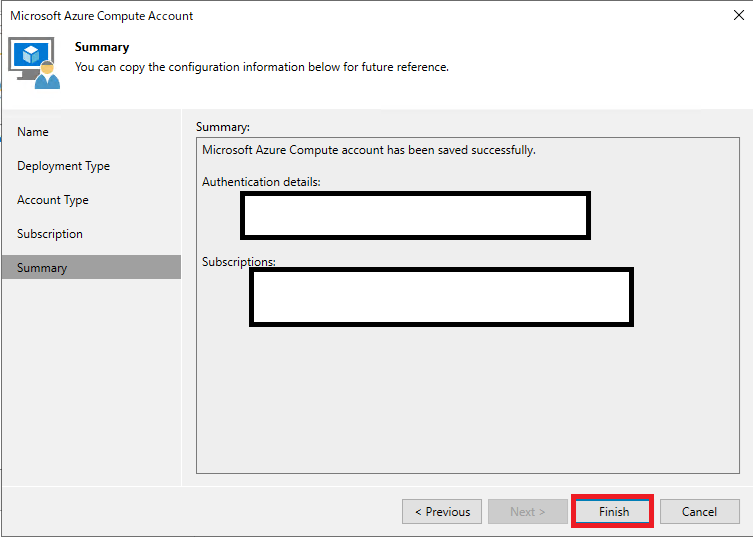
Task: Click the dialog title 'Microsoft Azure Compute Account'
Action: (x=101, y=16)
